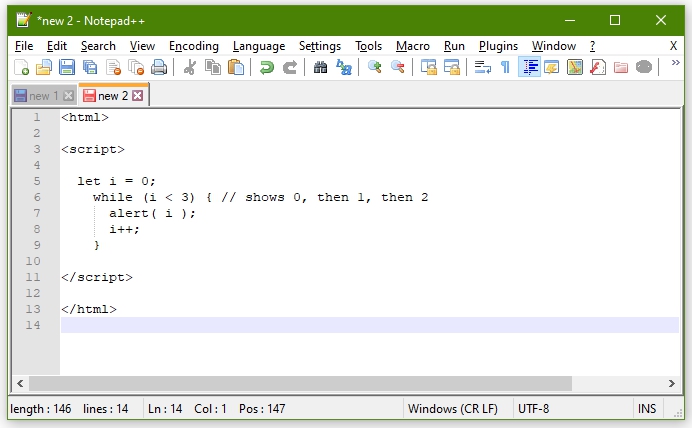Open the Run menu
This screenshot has height=428, width=692.
pos(454,46)
